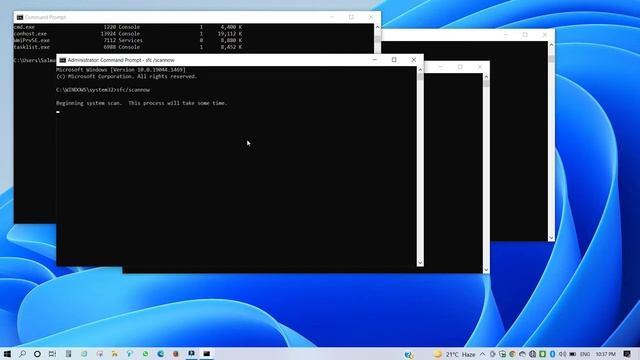Click the sfc /scannow command line
The image size is (640, 360).
[x=103, y=90]
